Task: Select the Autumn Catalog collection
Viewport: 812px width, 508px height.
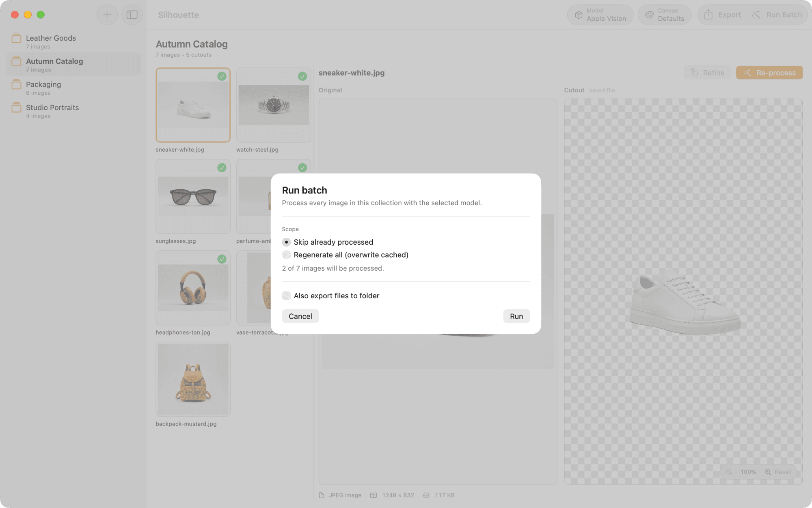Action: click(x=73, y=65)
